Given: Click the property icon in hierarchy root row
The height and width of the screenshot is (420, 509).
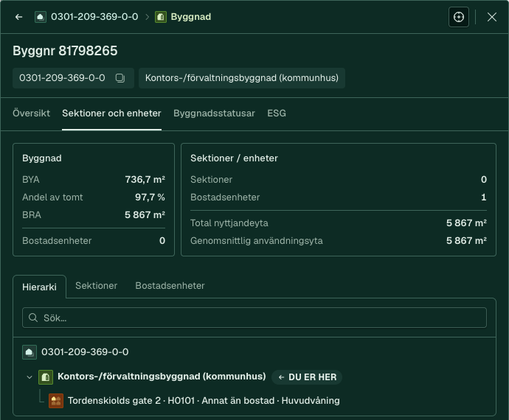Looking at the screenshot, I should (x=30, y=352).
